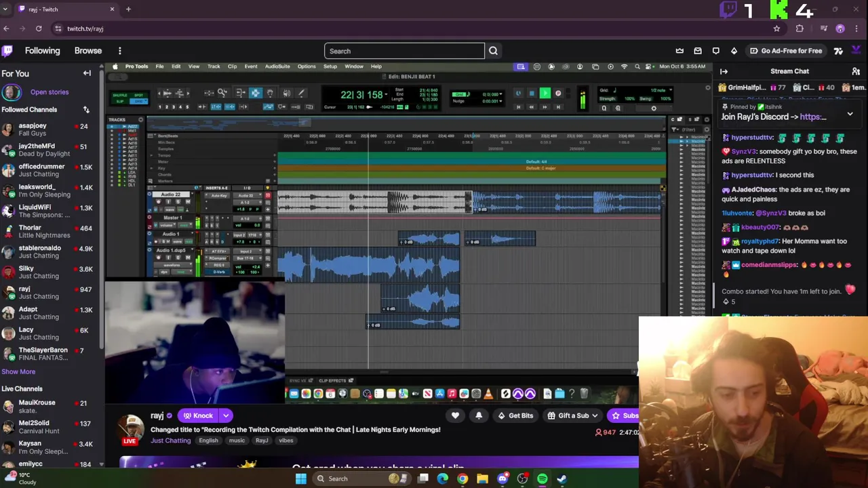Open the Pro Tools Event menu

(251, 66)
